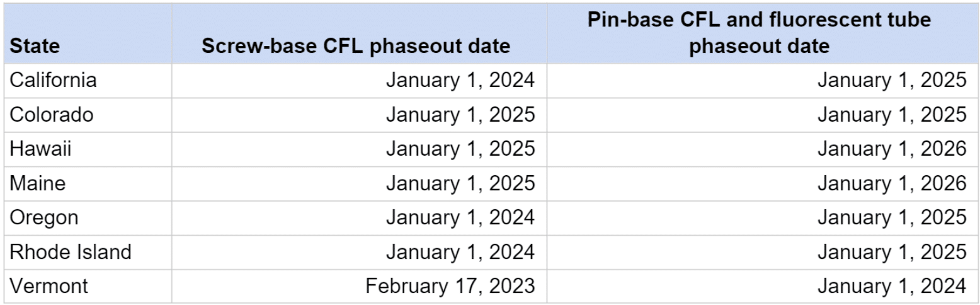Image resolution: width=980 pixels, height=305 pixels.
Task: Select Maine's January 1, 2026 pin-base date
Action: (891, 183)
